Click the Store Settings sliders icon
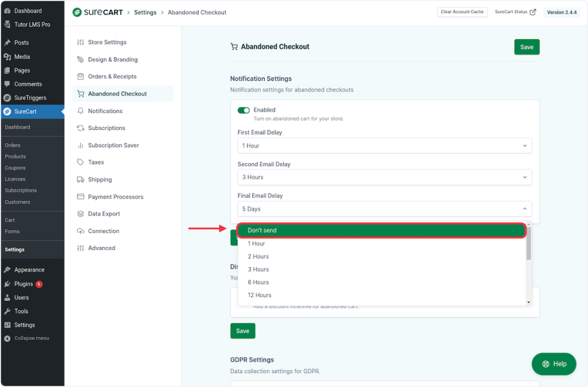The width and height of the screenshot is (588, 387). 80,42
